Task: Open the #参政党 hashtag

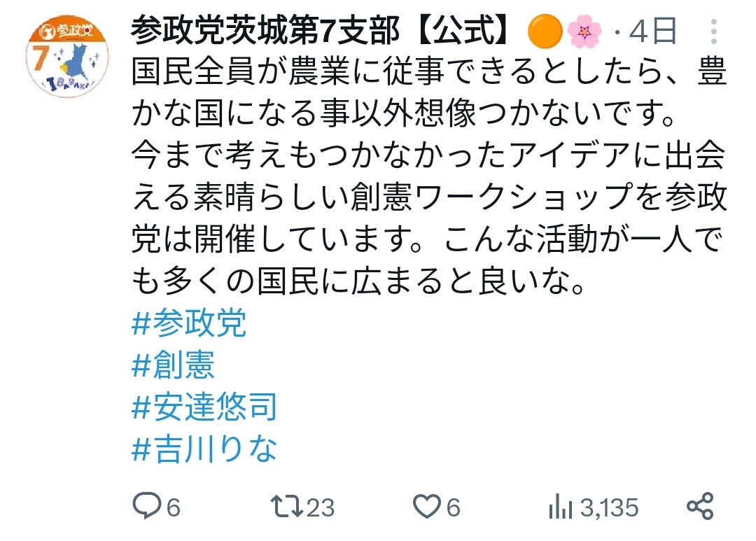Action: click(x=189, y=323)
